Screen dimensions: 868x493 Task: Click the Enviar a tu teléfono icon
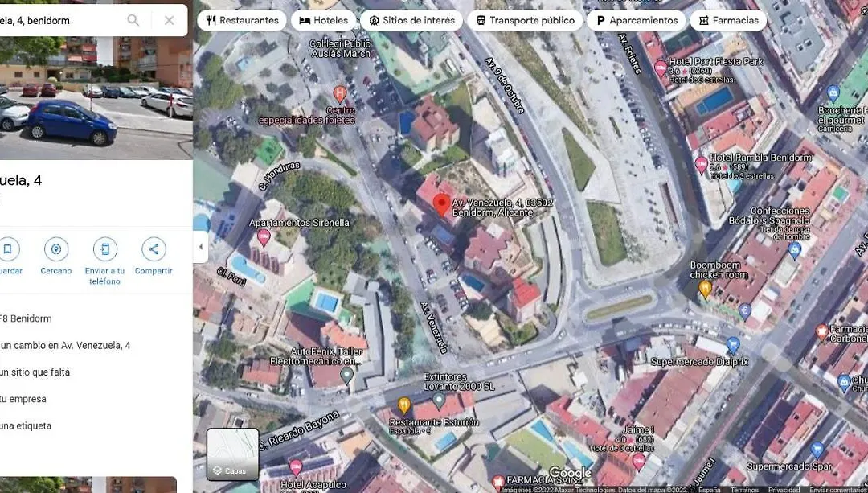[x=104, y=249]
